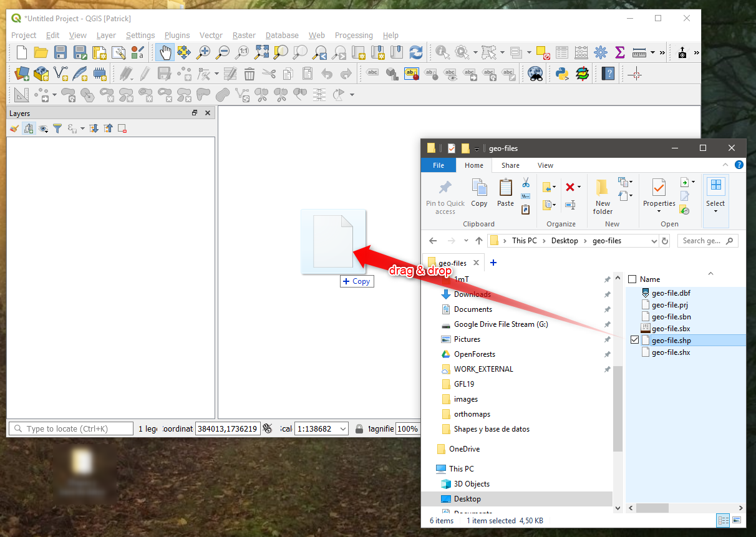Open the Select dropdown in Explorer ribbon
Image resolution: width=756 pixels, height=537 pixels.
click(x=715, y=193)
